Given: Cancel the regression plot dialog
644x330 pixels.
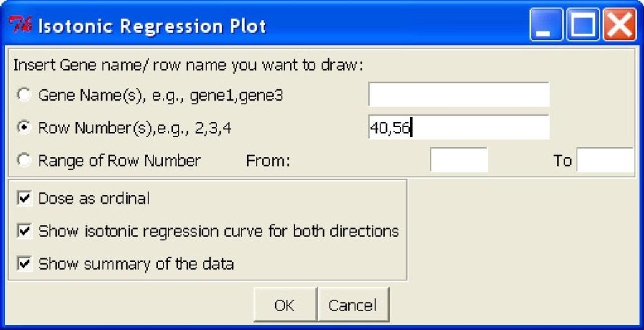Looking at the screenshot, I should (353, 305).
